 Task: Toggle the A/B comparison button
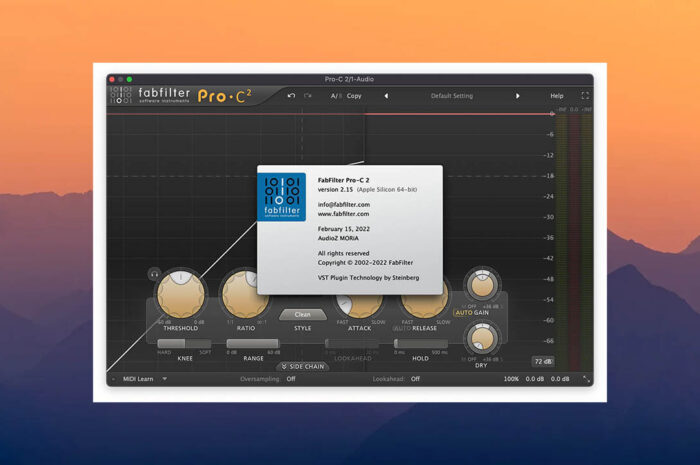click(336, 96)
